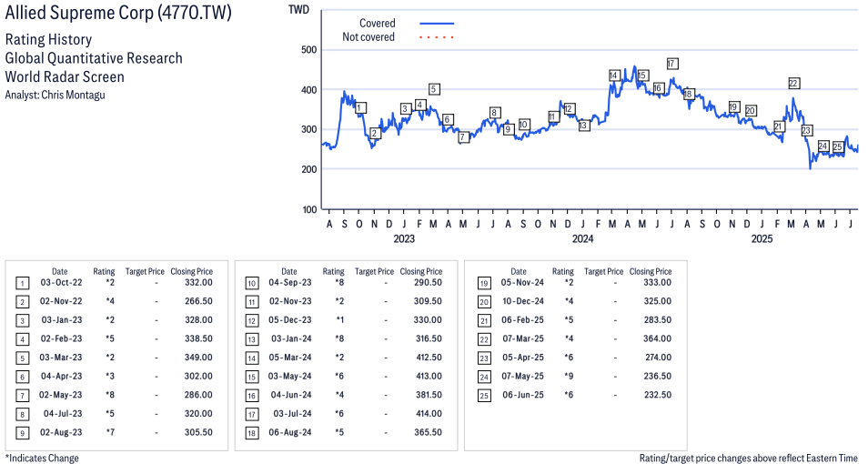Click the 100 y-axis value
The height and width of the screenshot is (464, 868).
point(309,209)
